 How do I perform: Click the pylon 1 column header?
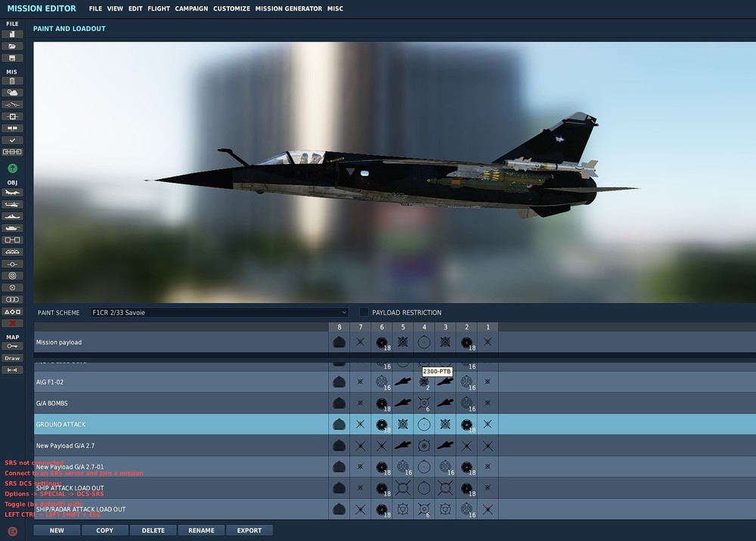coord(488,327)
